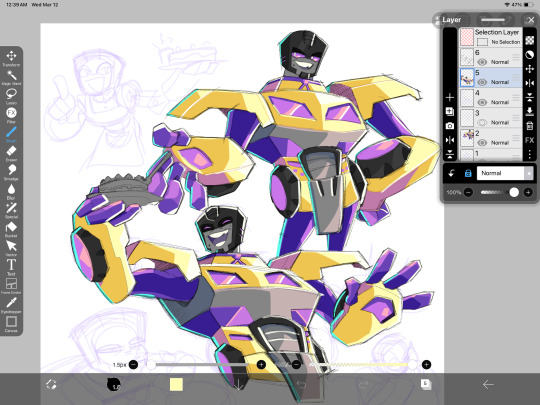Open the Normal blend mode dropdown

click(x=505, y=173)
